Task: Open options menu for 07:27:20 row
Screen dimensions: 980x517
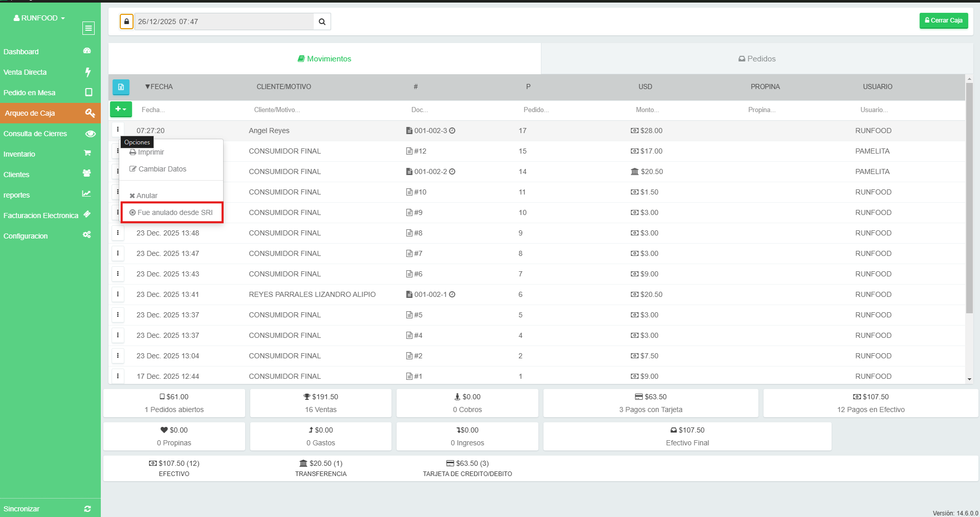Action: click(118, 130)
